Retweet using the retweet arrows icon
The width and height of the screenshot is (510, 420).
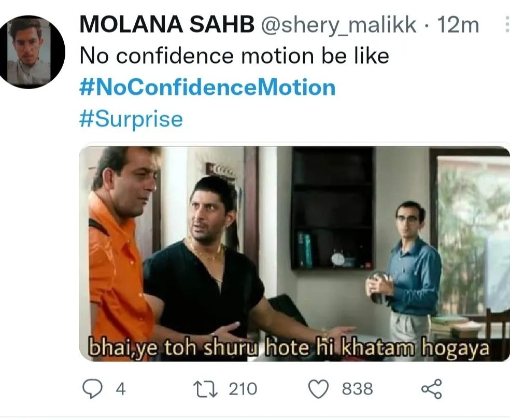tap(204, 389)
